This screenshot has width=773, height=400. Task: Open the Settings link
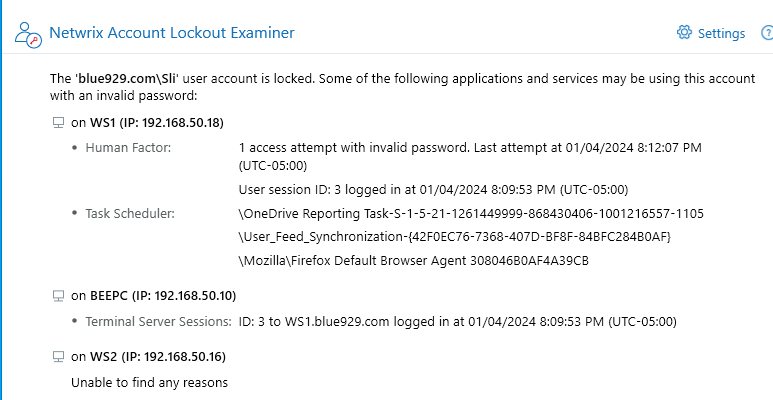(721, 33)
